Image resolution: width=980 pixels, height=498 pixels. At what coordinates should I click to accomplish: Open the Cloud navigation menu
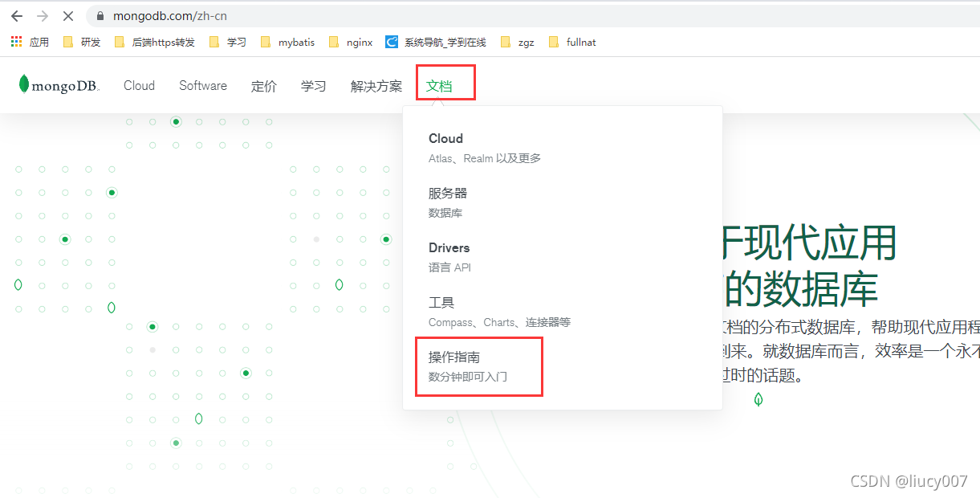(x=139, y=85)
